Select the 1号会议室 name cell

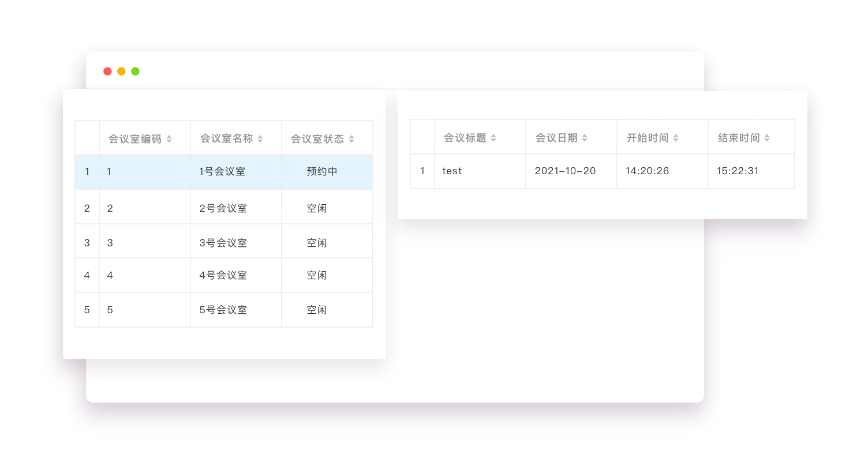[x=236, y=172]
